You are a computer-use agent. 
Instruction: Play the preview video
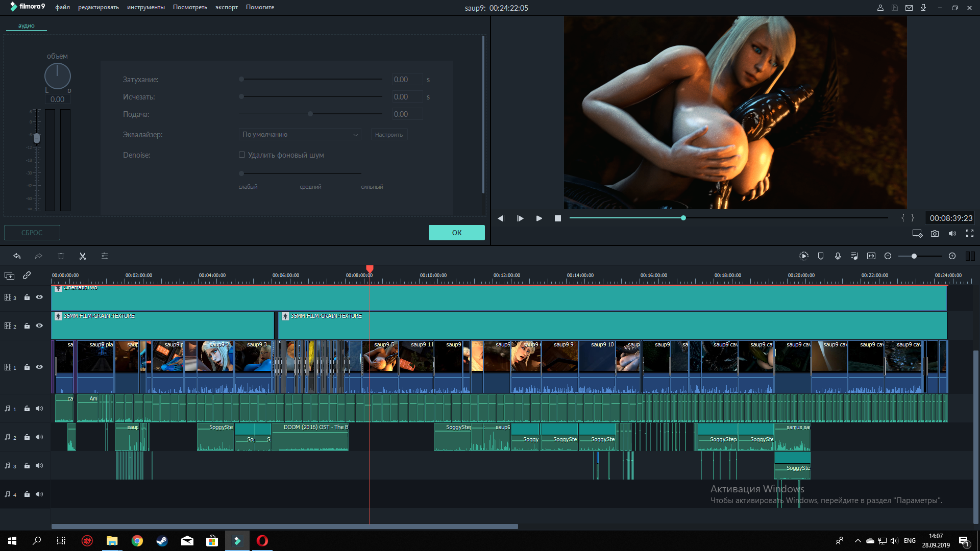coord(539,218)
